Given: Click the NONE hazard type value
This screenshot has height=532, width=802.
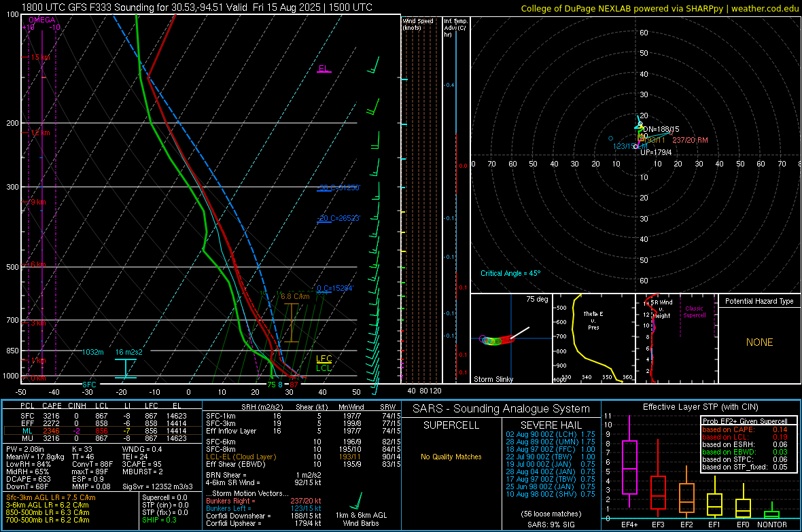Looking at the screenshot, I should pos(759,342).
